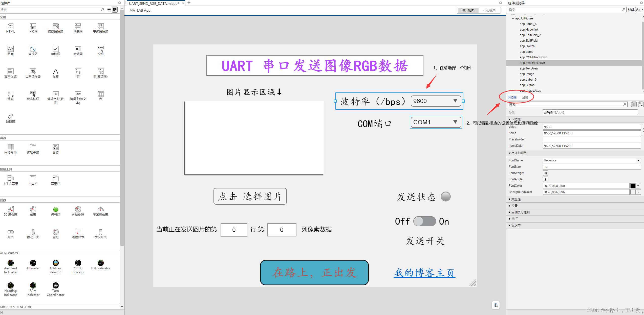
Task: Toggle grouped property view button
Action: pyautogui.click(x=634, y=104)
